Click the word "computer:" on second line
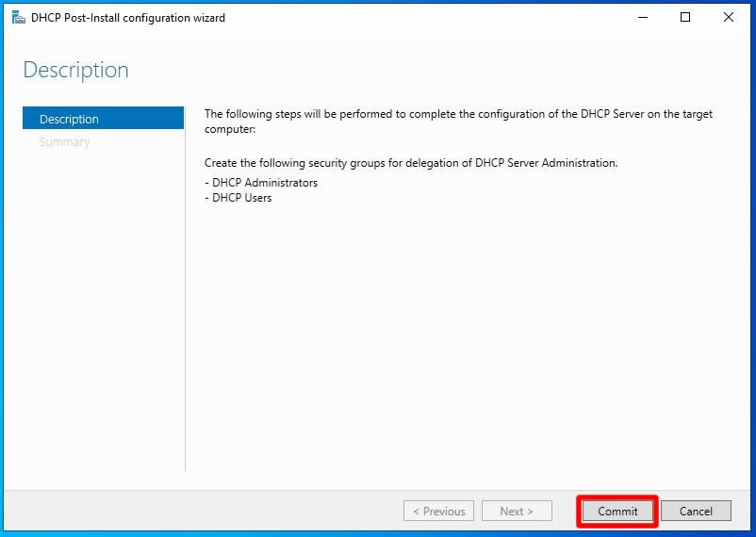 click(x=230, y=129)
